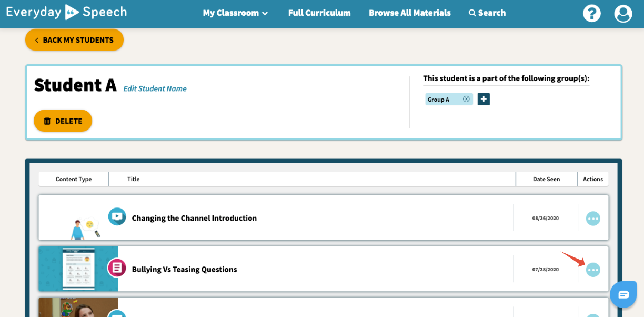Click the worksheet type icon for Bullying Vs Teasing
This screenshot has width=644, height=317.
(117, 268)
